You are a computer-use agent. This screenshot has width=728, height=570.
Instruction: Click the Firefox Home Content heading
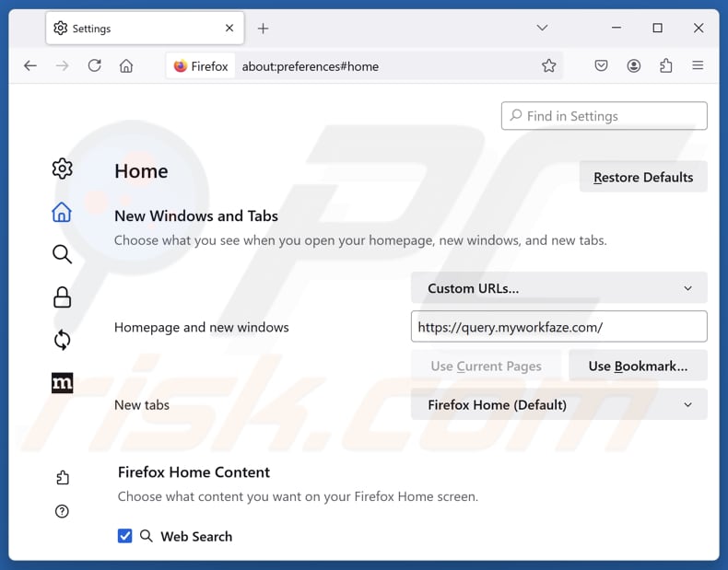[194, 472]
